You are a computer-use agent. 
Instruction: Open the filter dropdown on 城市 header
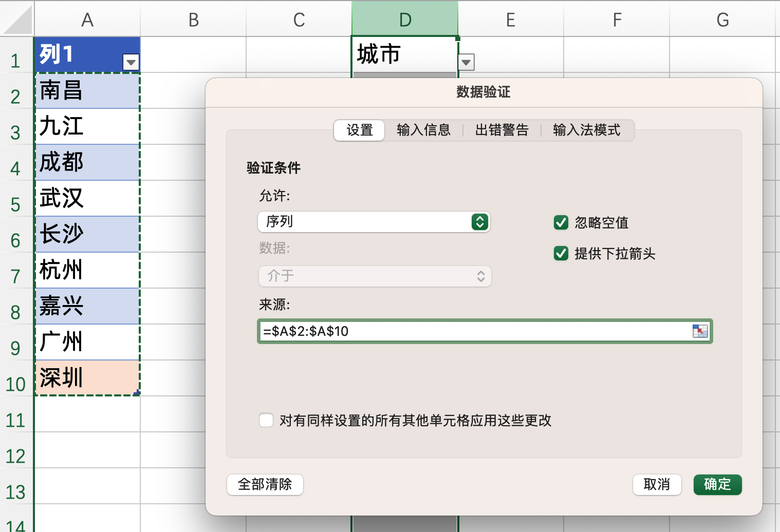pos(466,62)
